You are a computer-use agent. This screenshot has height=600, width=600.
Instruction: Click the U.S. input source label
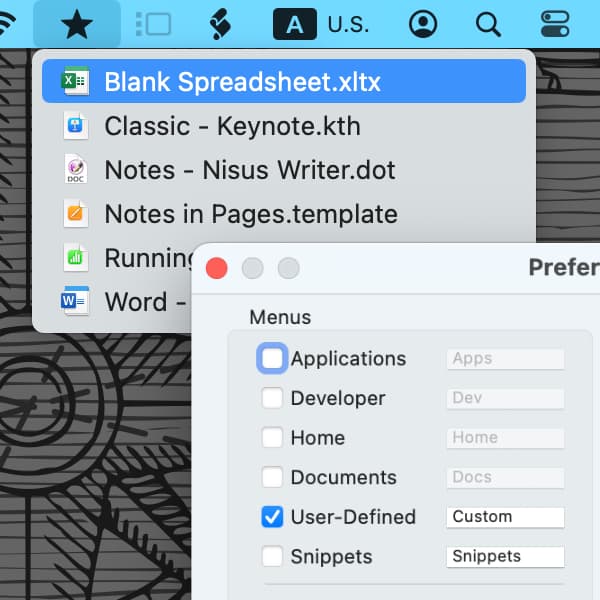pos(348,25)
